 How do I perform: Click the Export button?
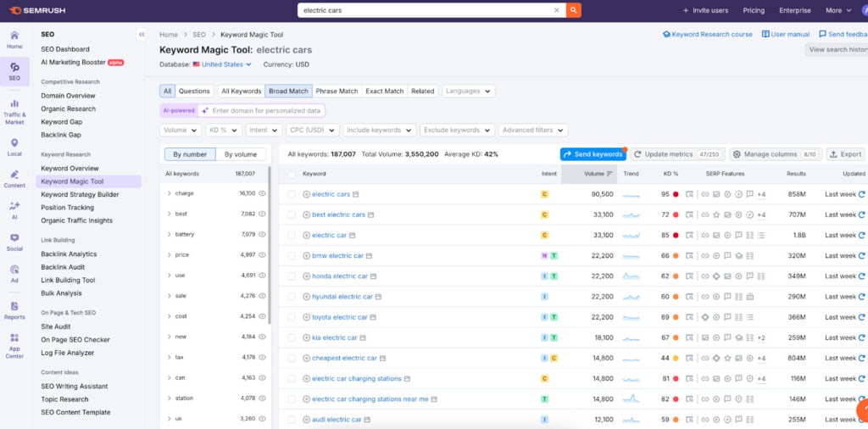846,154
